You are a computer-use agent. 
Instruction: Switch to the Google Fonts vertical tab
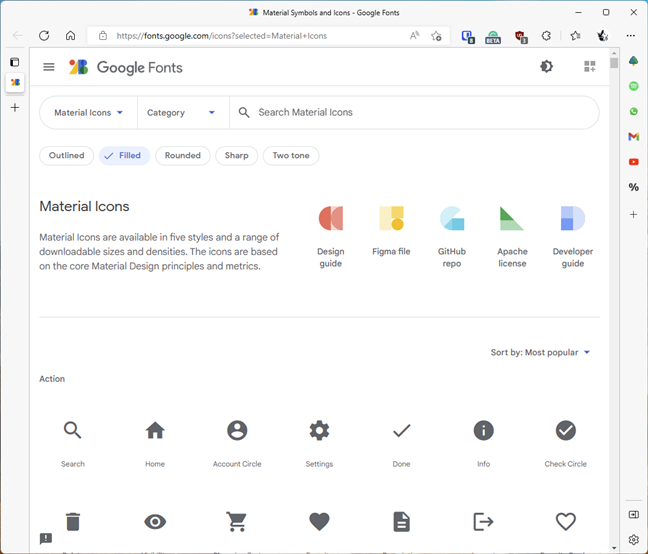click(15, 82)
